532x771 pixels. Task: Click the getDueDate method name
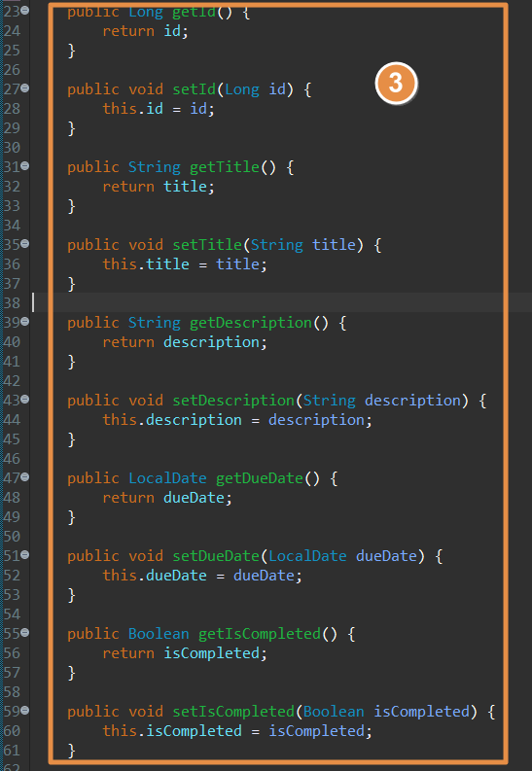(x=260, y=478)
